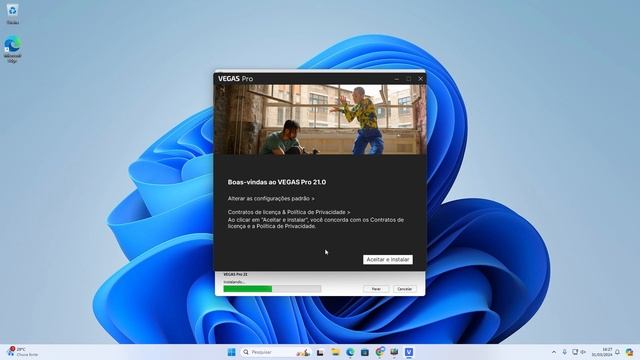Show hidden system tray icons
This screenshot has width=640, height=360.
coord(554,352)
